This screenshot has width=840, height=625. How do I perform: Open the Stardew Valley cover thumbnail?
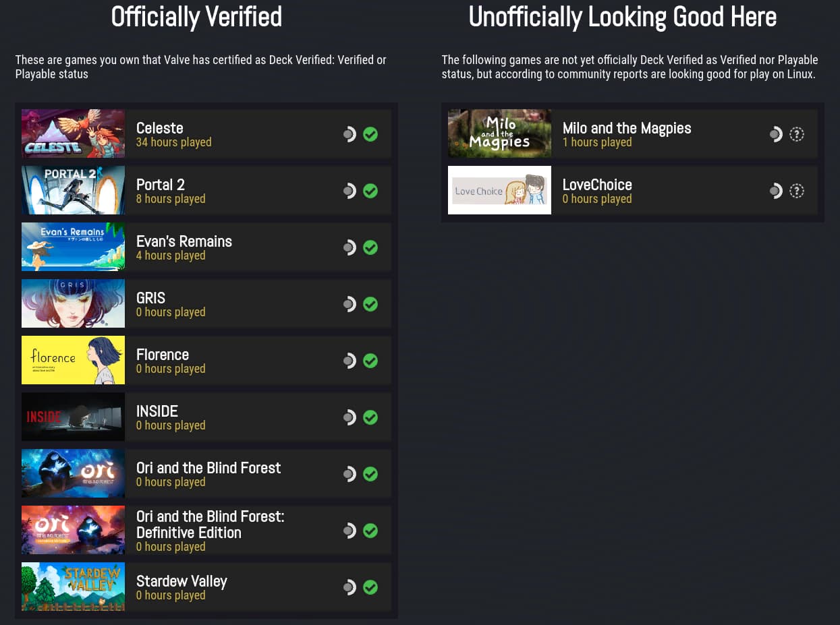(x=73, y=587)
